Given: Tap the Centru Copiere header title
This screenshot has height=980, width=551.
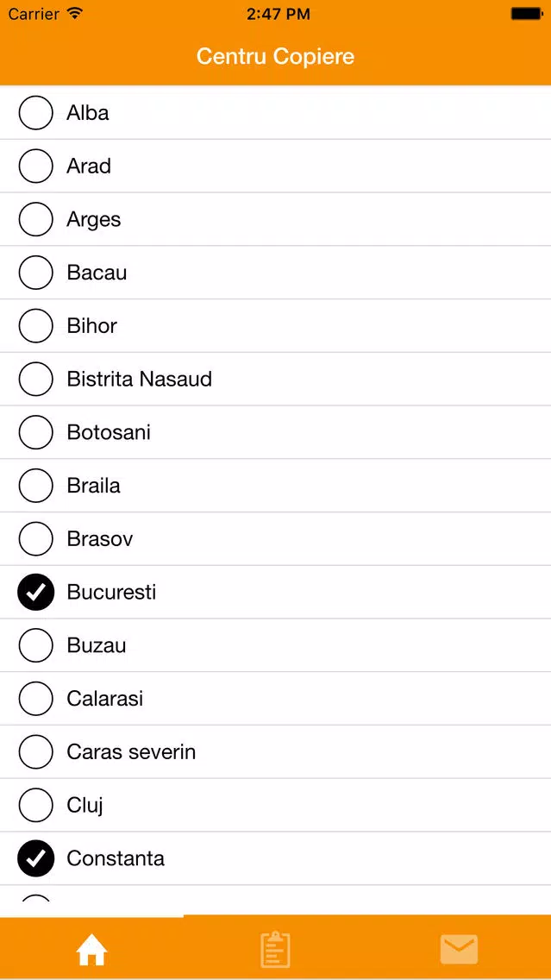Looking at the screenshot, I should click(276, 56).
